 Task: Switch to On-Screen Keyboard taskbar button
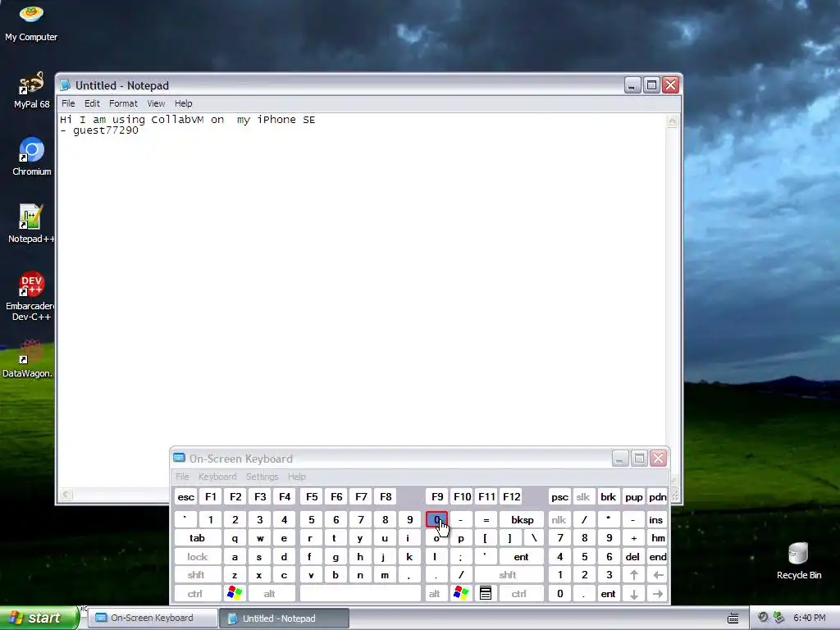[x=152, y=618]
